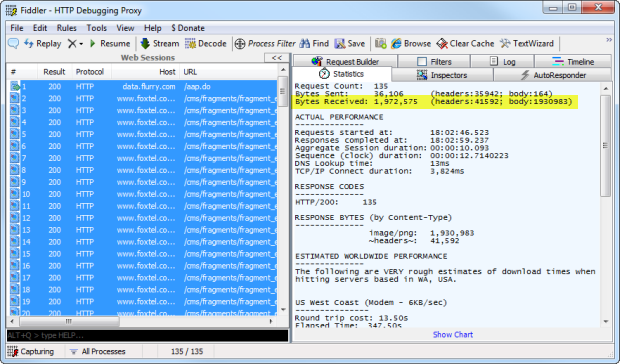Select session row number 10

(142, 194)
